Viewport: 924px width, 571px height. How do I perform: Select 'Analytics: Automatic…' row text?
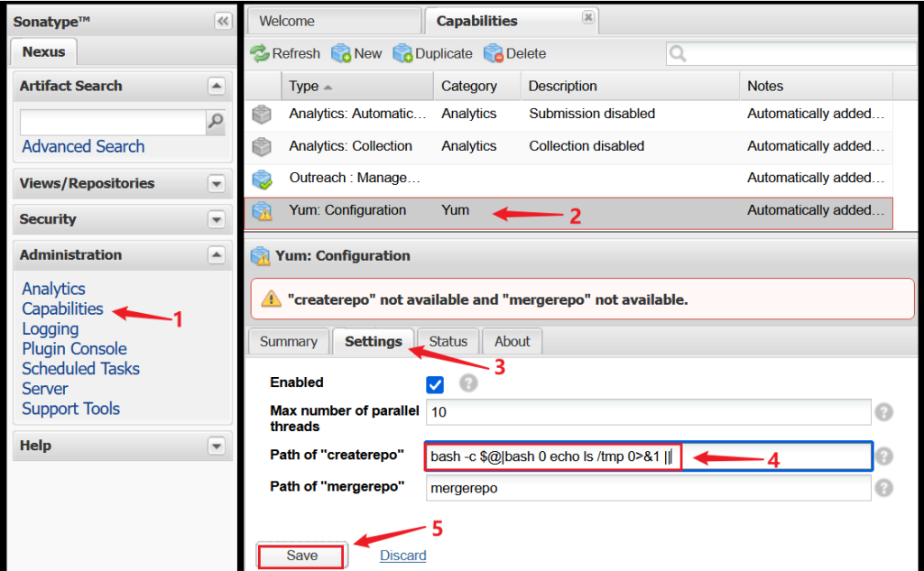(357, 114)
